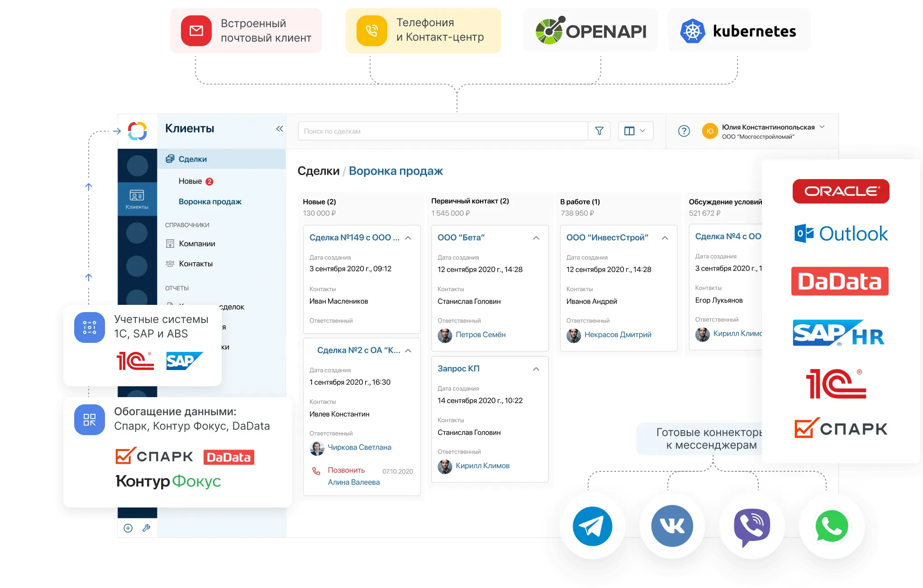Open the board view dropdown near the filter

[x=635, y=131]
